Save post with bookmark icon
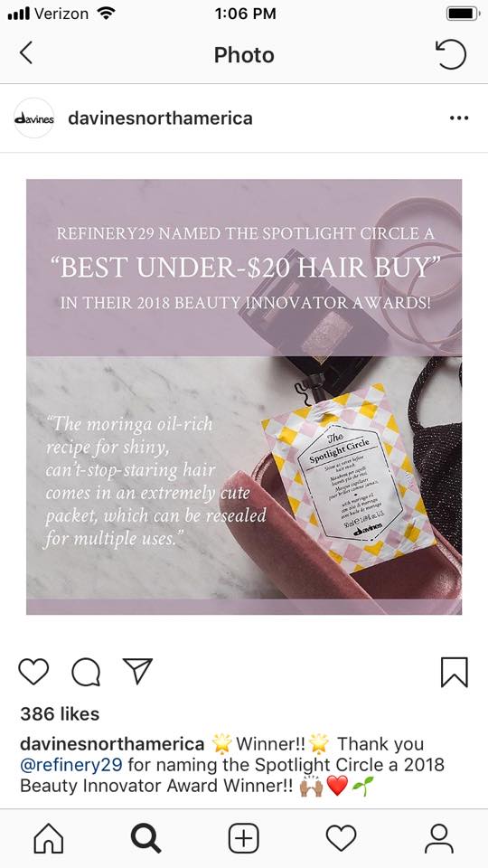 (x=455, y=672)
